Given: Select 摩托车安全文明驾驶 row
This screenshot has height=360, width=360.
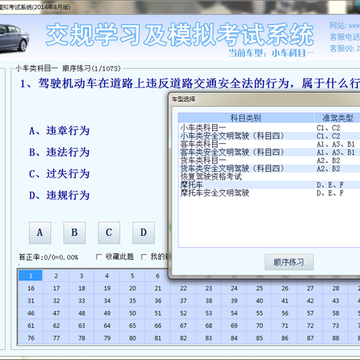Looking at the screenshot, I should (269, 193).
